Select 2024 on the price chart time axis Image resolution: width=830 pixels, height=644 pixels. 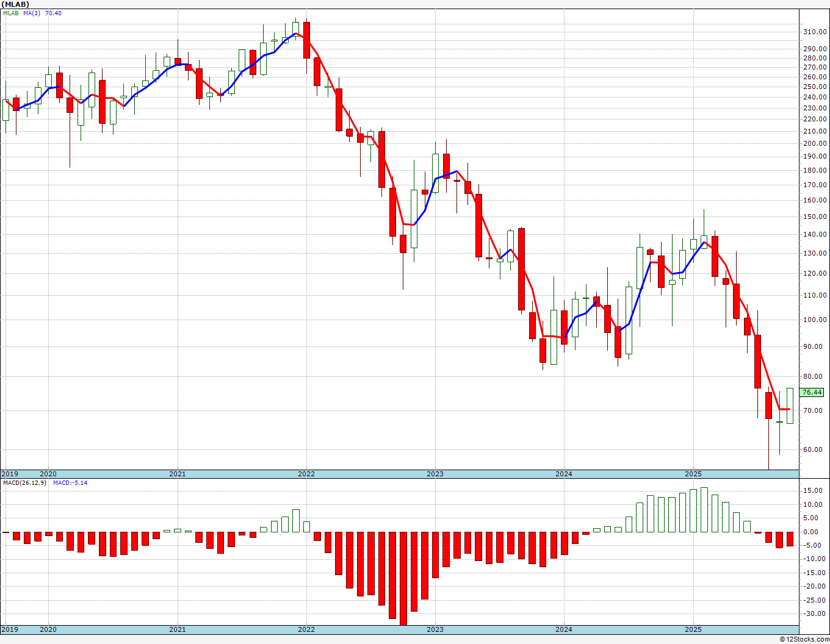[x=564, y=474]
